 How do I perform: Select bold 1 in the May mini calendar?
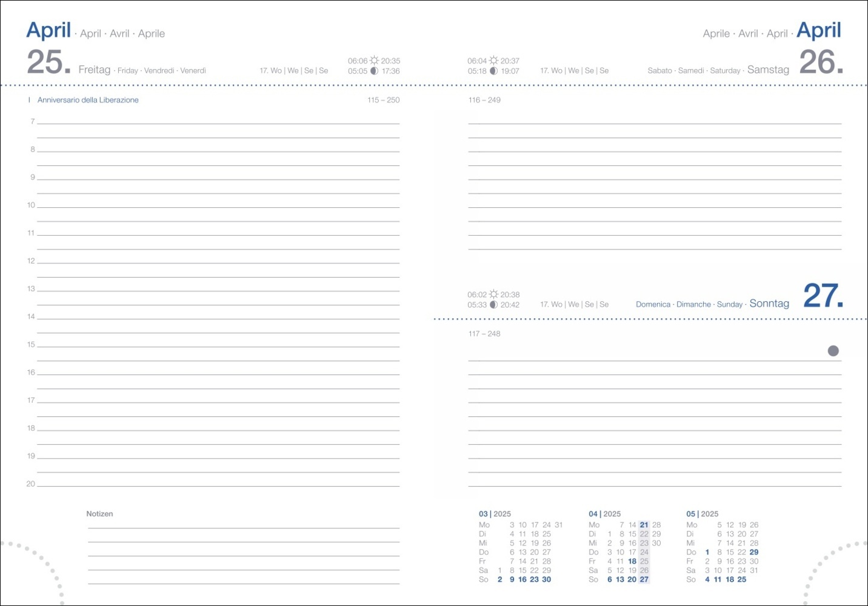707,552
